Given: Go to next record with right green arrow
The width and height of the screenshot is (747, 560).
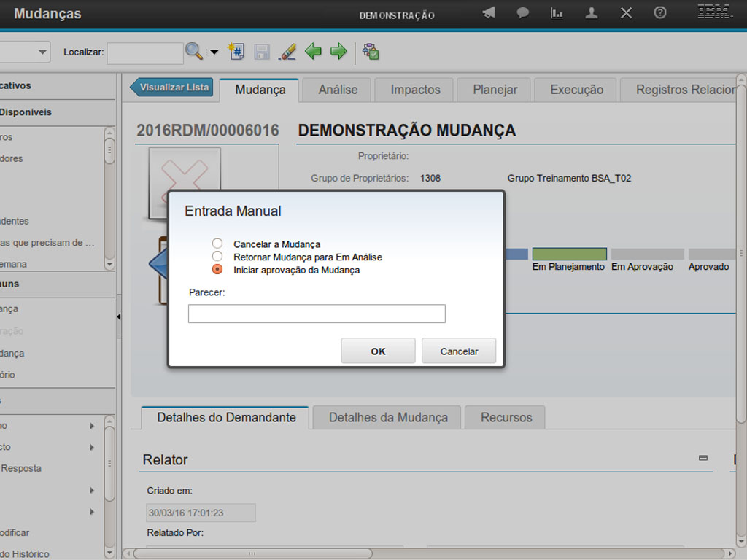Looking at the screenshot, I should 338,52.
